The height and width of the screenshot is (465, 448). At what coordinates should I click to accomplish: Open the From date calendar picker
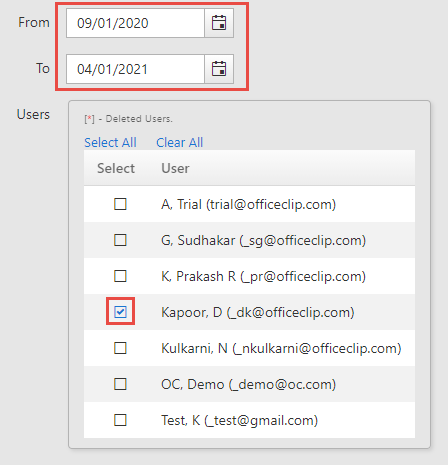pos(219,23)
